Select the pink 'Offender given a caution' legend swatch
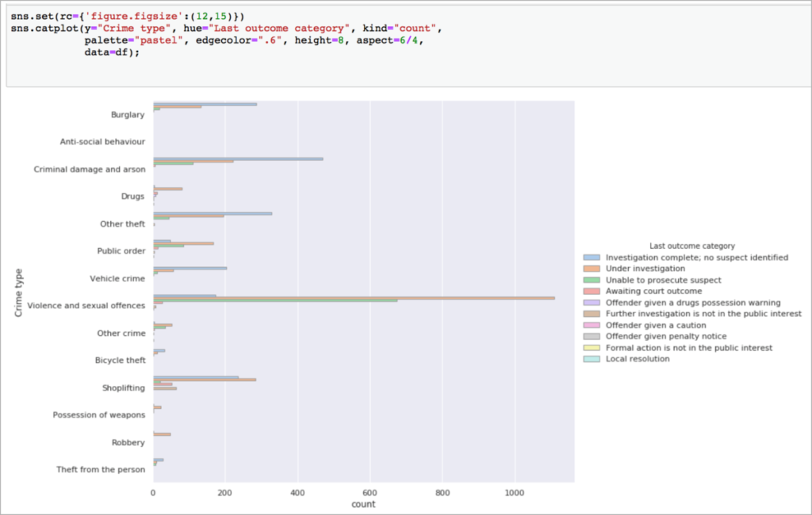812x515 pixels. (x=591, y=324)
